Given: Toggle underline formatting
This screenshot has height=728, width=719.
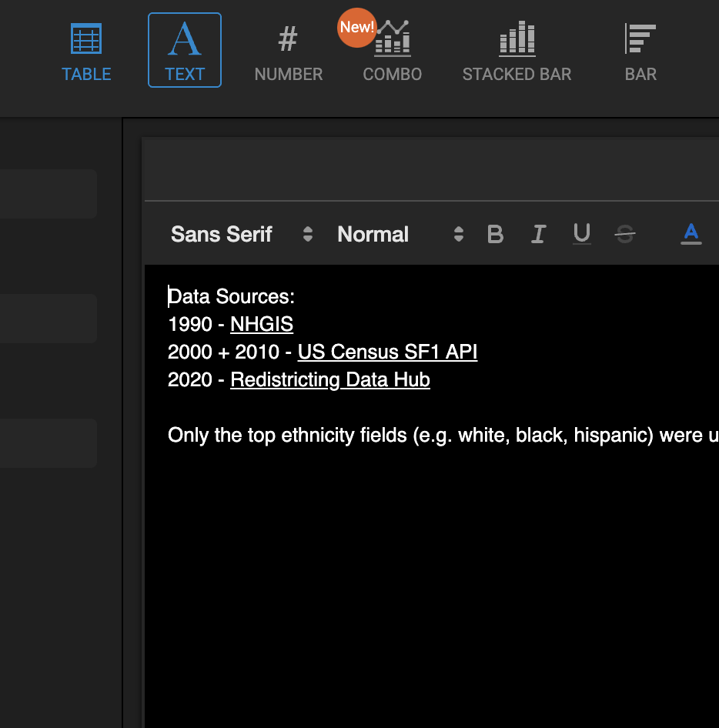Looking at the screenshot, I should click(x=581, y=234).
